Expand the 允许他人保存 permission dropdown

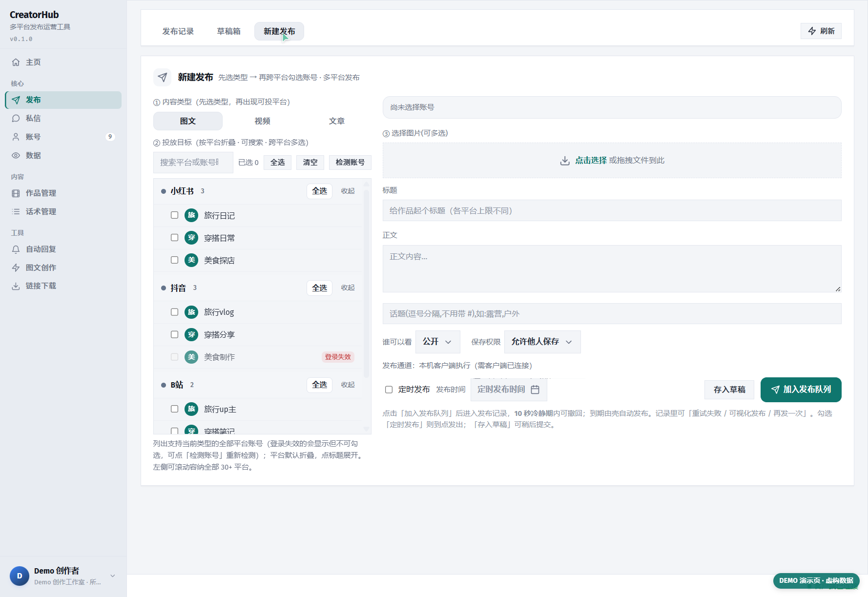pyautogui.click(x=542, y=342)
